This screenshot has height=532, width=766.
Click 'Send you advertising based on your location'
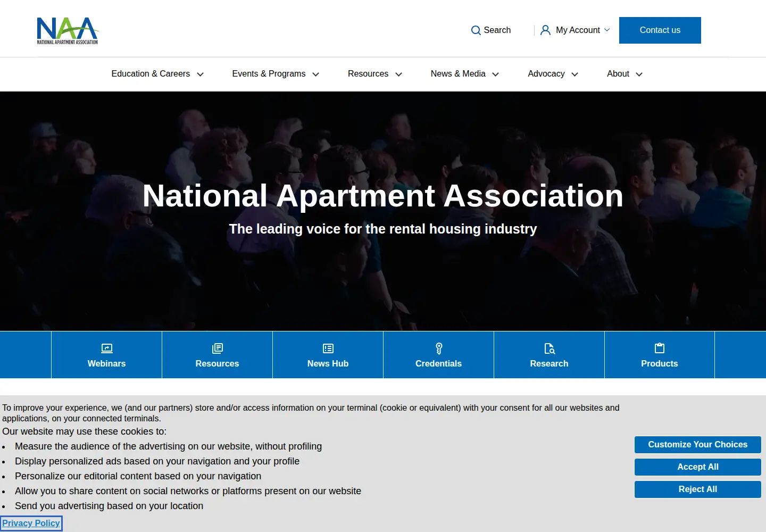(109, 506)
